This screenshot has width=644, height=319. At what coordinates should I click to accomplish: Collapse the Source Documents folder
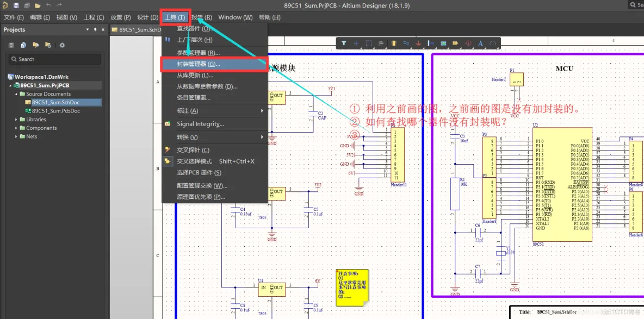click(x=16, y=94)
